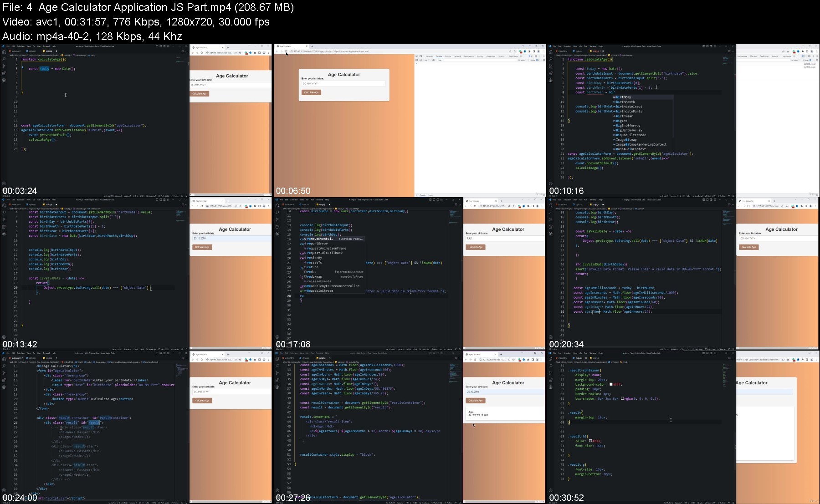Select DevTools Console tab in the 00:06:50 frame
This screenshot has width=820, height=504.
point(439,56)
